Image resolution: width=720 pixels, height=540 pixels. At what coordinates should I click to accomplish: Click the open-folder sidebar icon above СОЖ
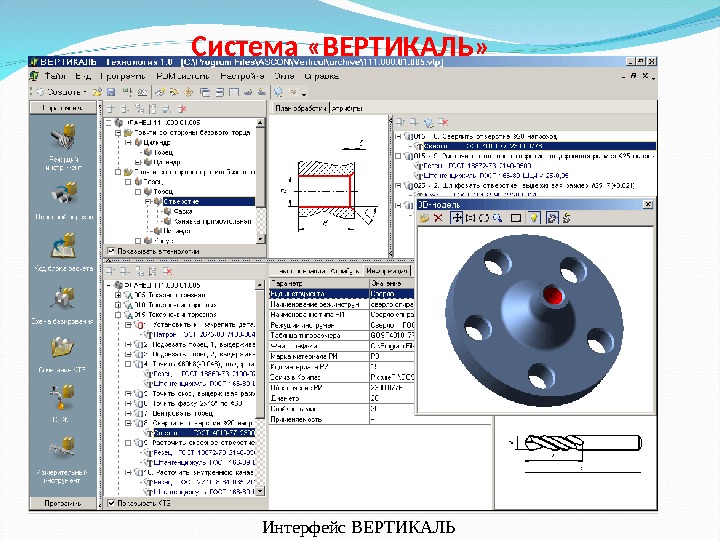coord(62,348)
